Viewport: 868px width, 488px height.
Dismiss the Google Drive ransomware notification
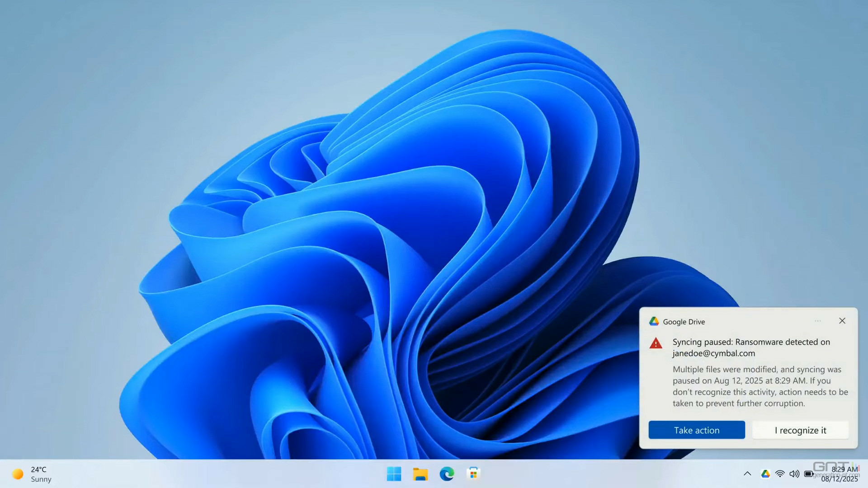[842, 321]
